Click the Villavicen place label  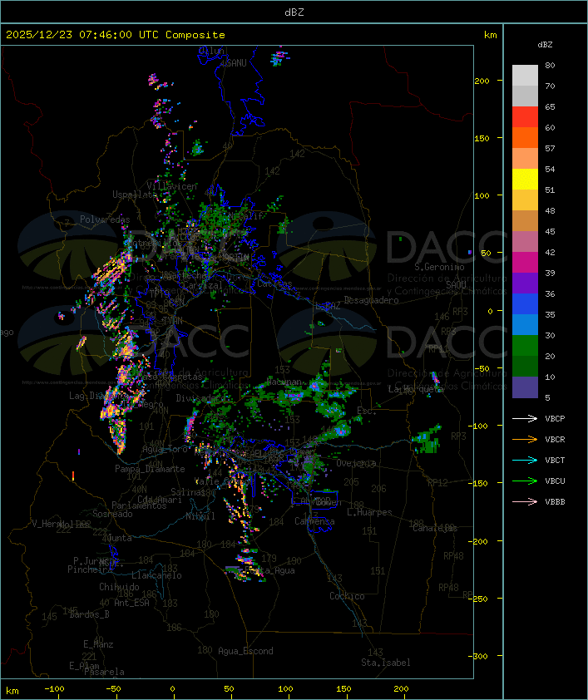point(171,186)
